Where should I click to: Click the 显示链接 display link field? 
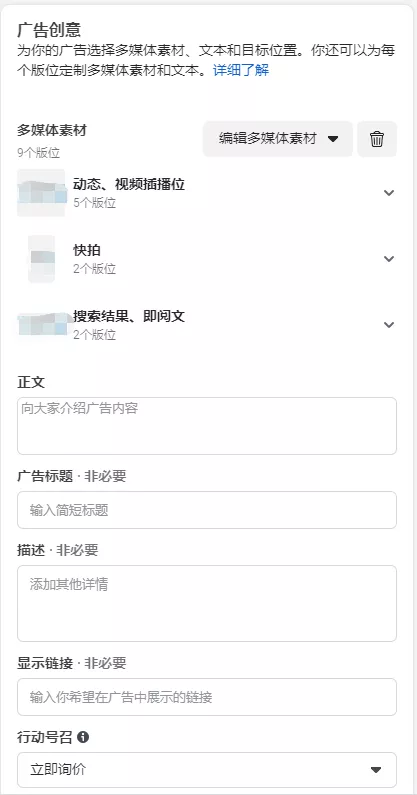point(207,697)
